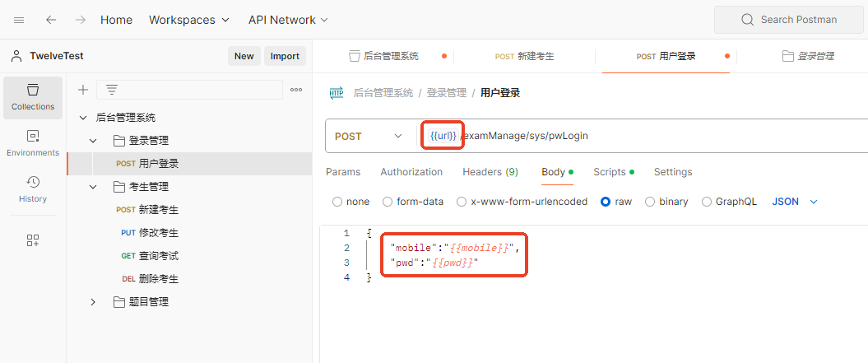Image resolution: width=868 pixels, height=363 pixels.
Task: Open the hamburger menu icon
Action: click(x=19, y=20)
